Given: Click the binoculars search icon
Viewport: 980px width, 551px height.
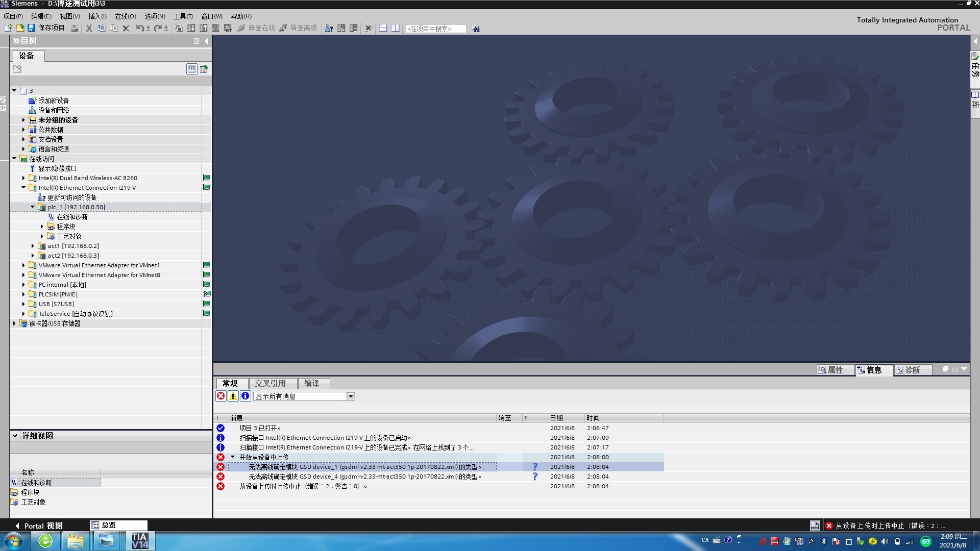Looking at the screenshot, I should coord(476,29).
